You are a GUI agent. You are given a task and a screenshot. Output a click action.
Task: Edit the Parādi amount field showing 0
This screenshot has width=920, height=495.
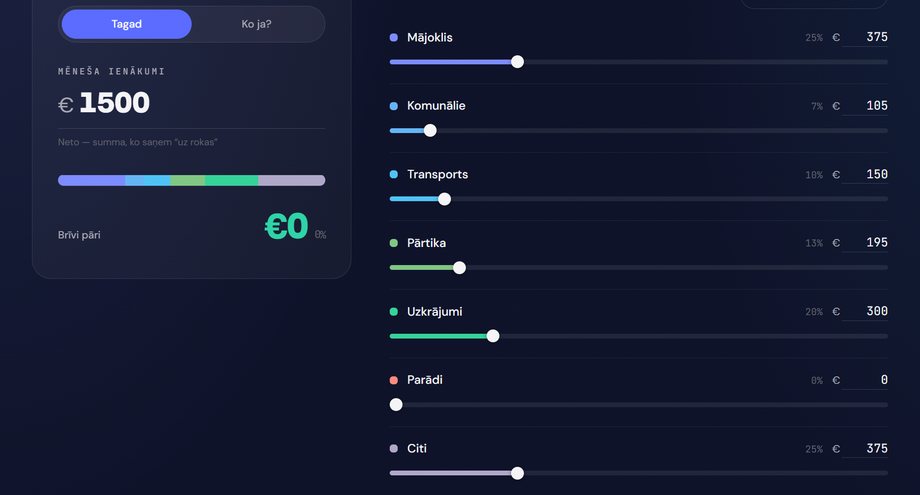point(865,380)
